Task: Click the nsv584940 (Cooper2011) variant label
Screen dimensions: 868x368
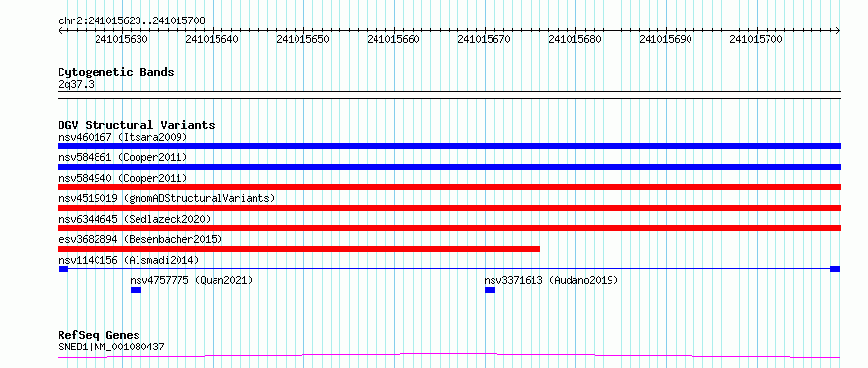Action: pyautogui.click(x=123, y=178)
